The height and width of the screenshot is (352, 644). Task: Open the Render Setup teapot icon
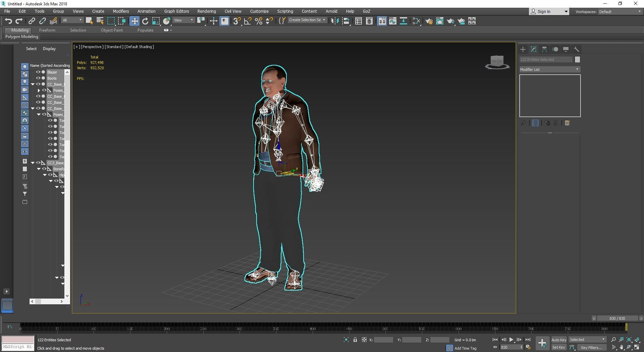pyautogui.click(x=429, y=21)
